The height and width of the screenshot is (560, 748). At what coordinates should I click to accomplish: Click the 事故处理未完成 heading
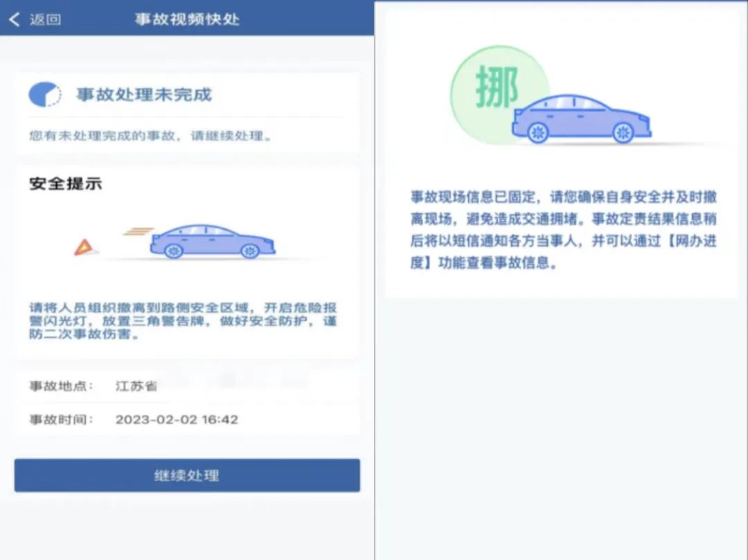click(143, 94)
